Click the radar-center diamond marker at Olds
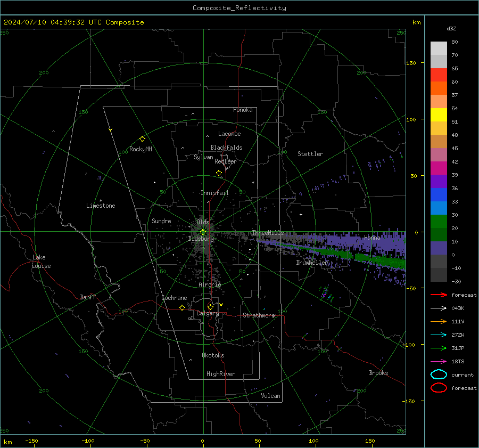The width and height of the screenshot is (479, 448). coord(203,232)
